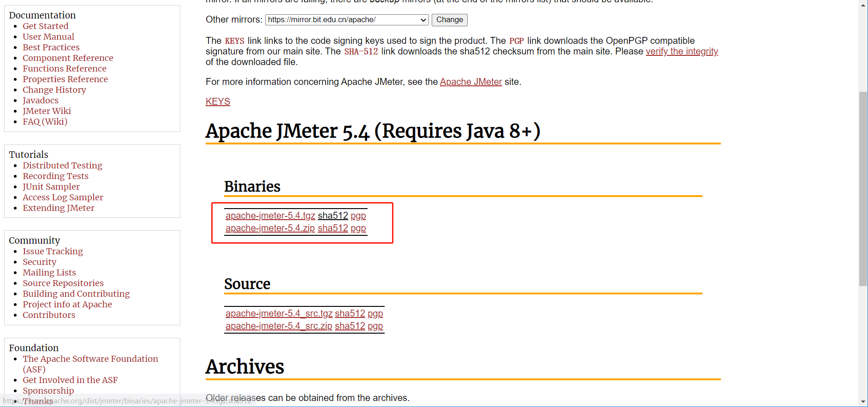Open Access Log Sampler tutorial
Image resolution: width=868 pixels, height=407 pixels.
click(x=63, y=198)
